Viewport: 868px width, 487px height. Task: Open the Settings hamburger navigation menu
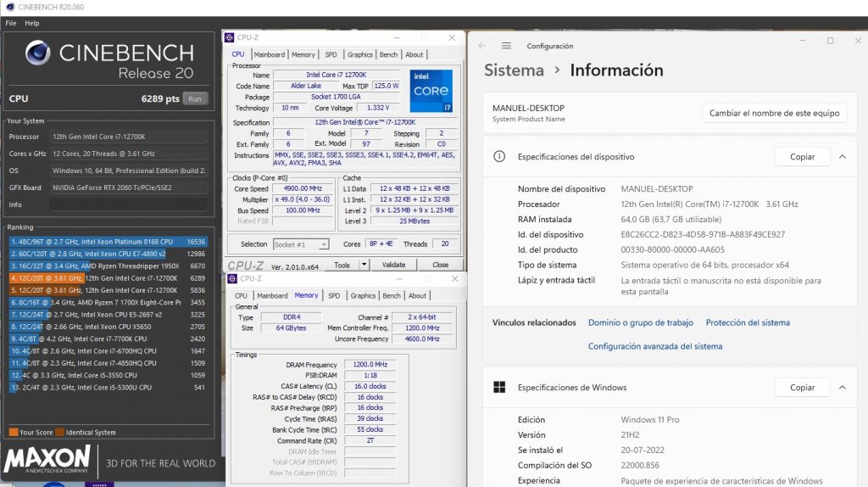tap(506, 46)
